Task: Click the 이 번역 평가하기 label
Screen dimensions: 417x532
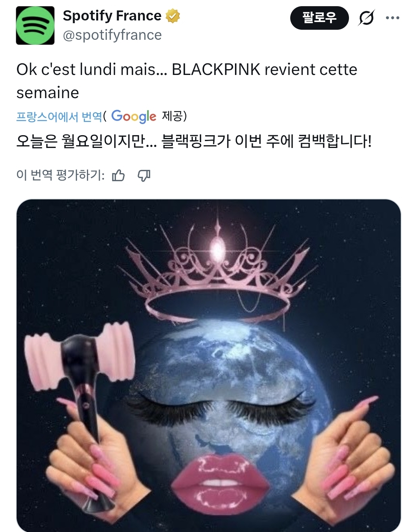Action: (x=60, y=175)
